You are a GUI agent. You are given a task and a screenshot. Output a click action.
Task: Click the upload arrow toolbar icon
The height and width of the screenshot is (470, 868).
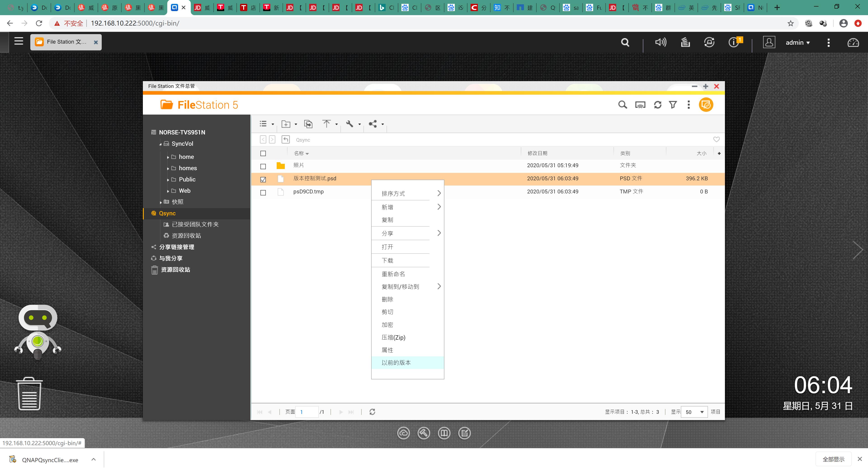(326, 124)
